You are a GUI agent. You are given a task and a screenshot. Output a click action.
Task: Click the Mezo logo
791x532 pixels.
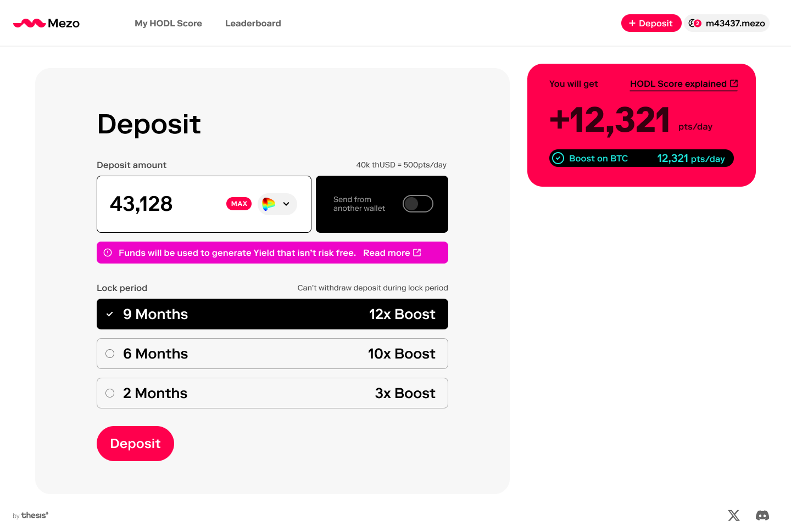(46, 23)
